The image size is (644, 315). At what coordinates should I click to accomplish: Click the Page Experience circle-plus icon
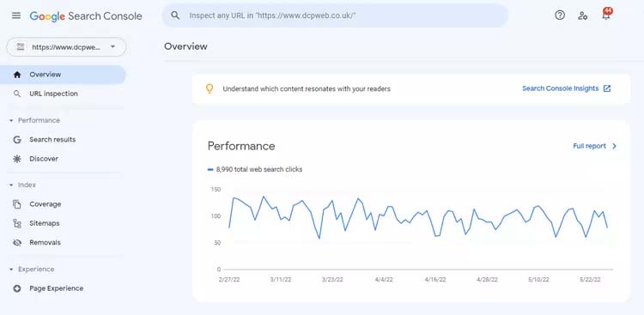[x=17, y=288]
